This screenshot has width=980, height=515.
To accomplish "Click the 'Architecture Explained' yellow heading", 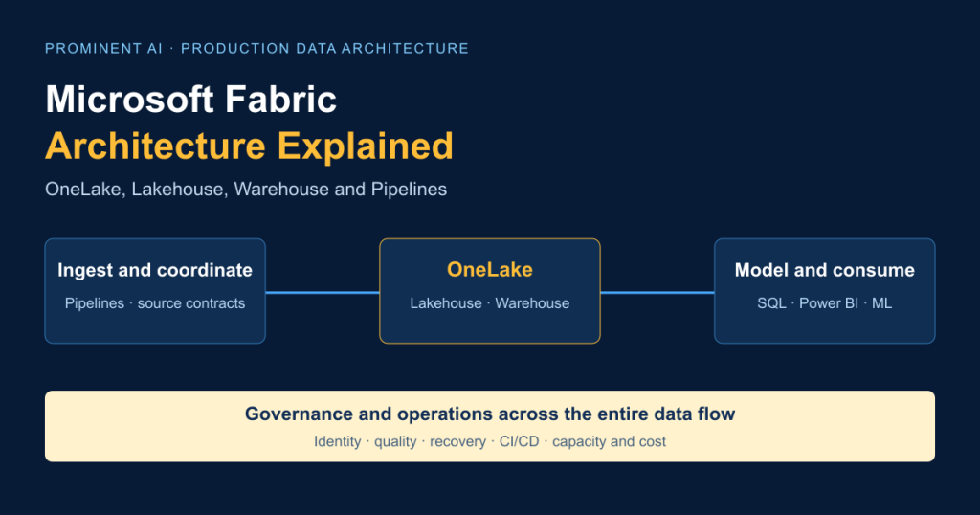I will coord(250,146).
